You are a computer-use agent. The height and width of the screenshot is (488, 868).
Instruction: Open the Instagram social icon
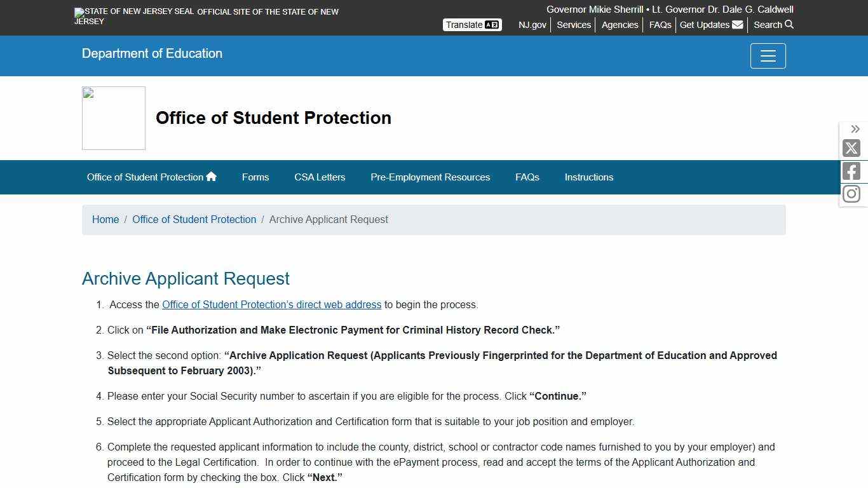[851, 193]
